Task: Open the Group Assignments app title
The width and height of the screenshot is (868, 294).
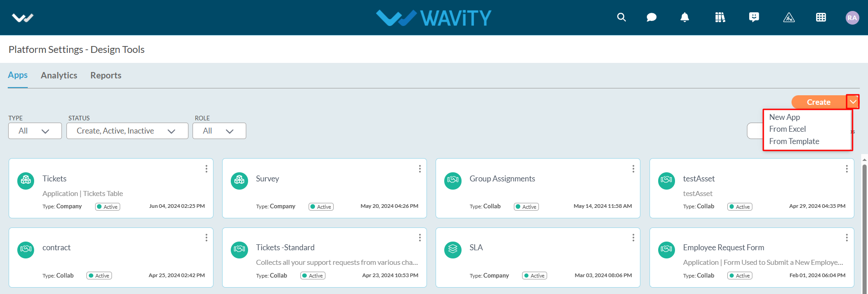Action: 503,179
